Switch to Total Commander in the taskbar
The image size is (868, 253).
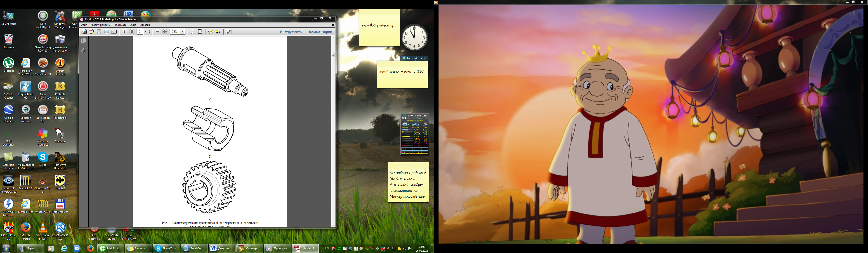point(194,249)
